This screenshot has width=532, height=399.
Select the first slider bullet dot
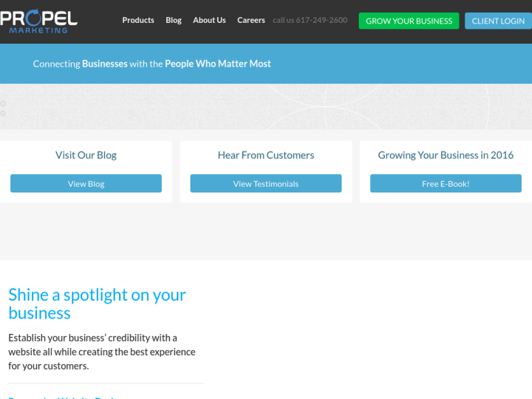point(3,103)
